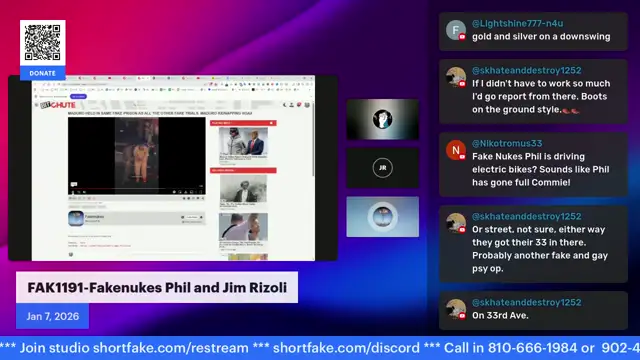Screen dimensions: 640x360
Task: Open the red BitChute notifications icon
Action: pos(299,105)
